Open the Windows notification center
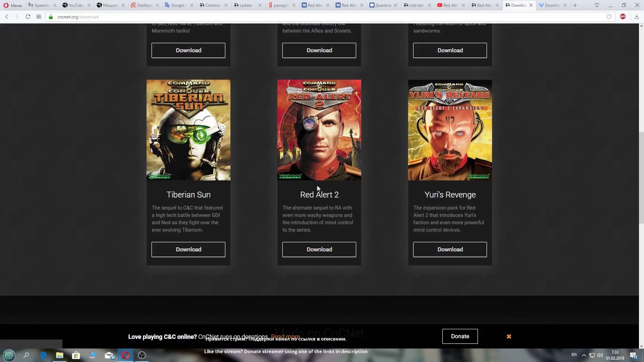The image size is (644, 362). [x=634, y=355]
